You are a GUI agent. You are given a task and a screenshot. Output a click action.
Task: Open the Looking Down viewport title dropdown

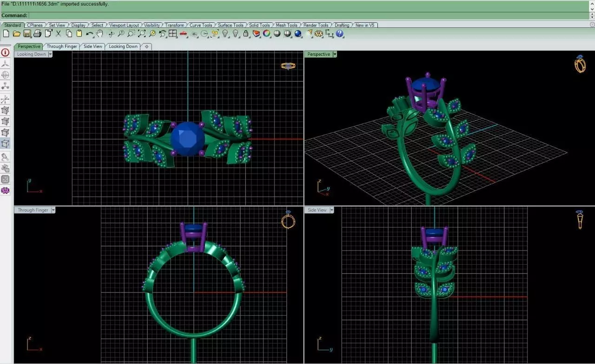pyautogui.click(x=50, y=54)
